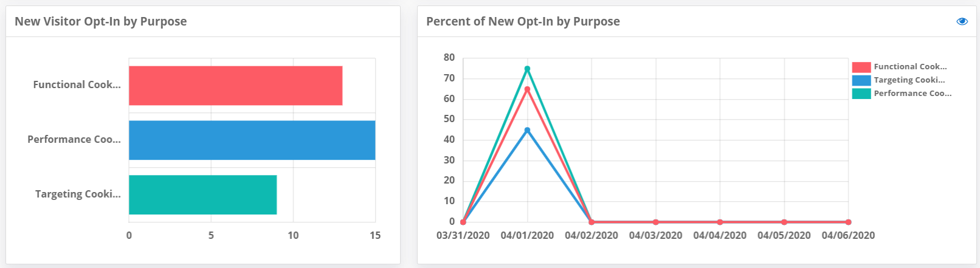Click the Functional Cookies bar axis label

click(x=77, y=84)
